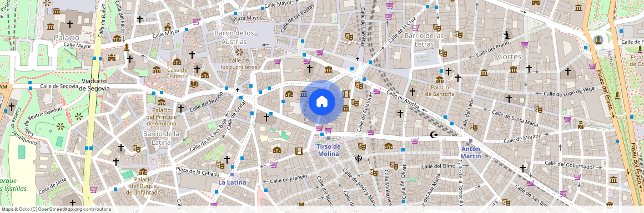This screenshot has height=213, width=644.
Task: Select the Cortes district label
Action: (509, 56)
